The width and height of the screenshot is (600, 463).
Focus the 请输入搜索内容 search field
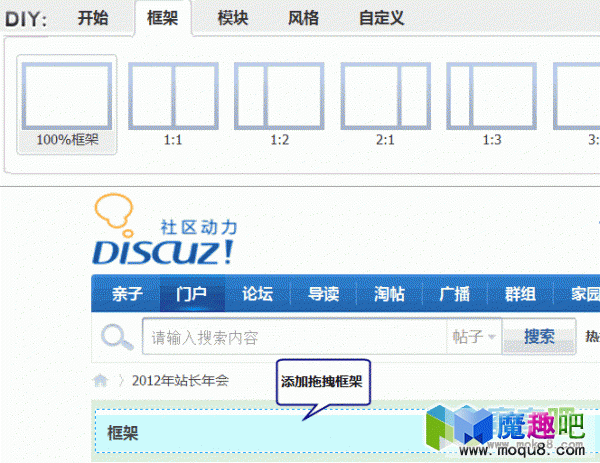coord(294,337)
